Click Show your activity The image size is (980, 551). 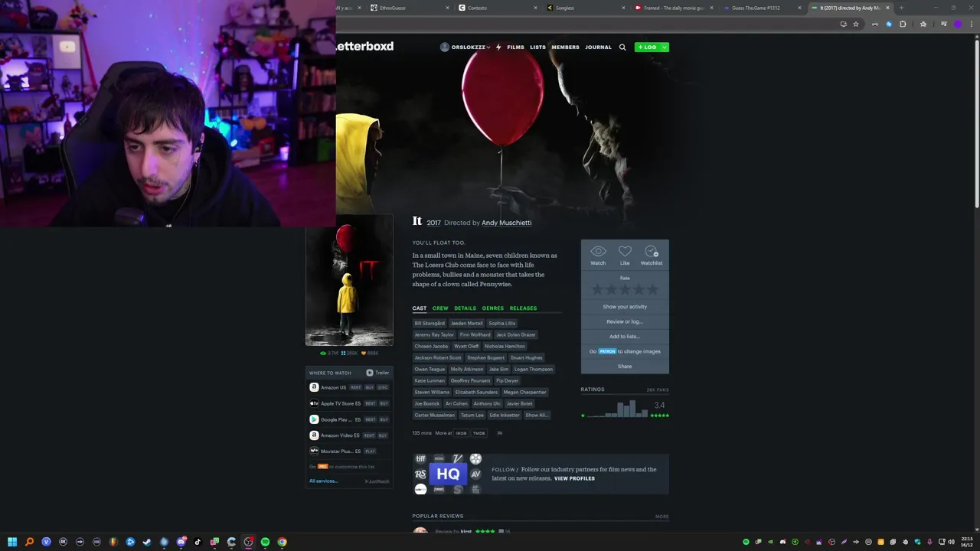pos(625,306)
